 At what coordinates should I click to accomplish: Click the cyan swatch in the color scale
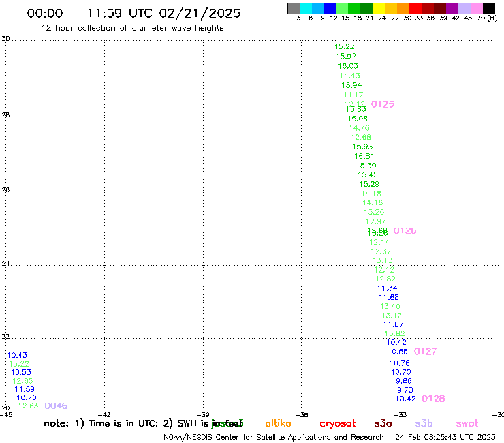click(305, 8)
